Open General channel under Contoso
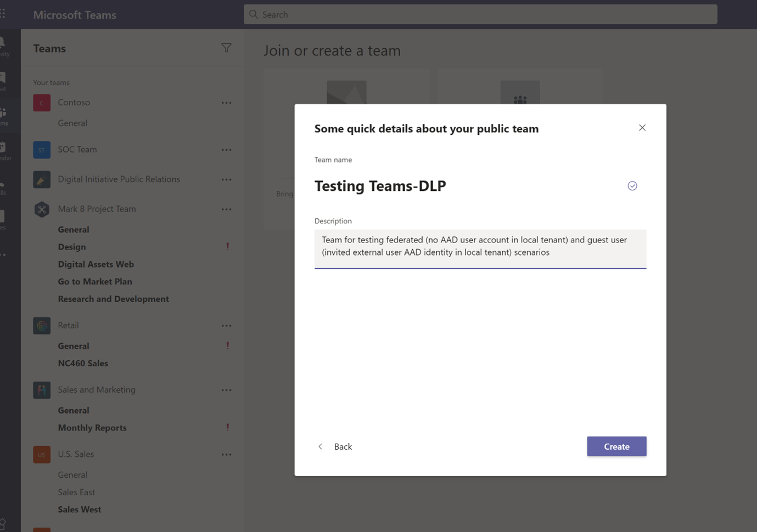The height and width of the screenshot is (532, 757). [x=72, y=123]
